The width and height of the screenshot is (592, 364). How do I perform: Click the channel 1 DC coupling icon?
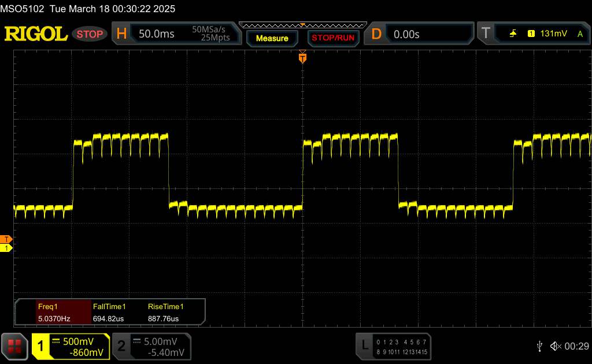(x=56, y=341)
